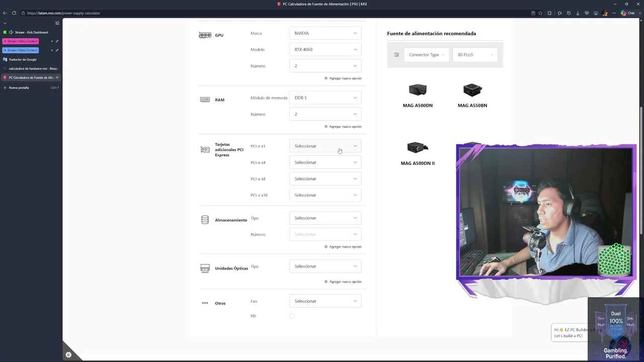
Task: Click the Almacenamiento storage icon
Action: tap(205, 220)
